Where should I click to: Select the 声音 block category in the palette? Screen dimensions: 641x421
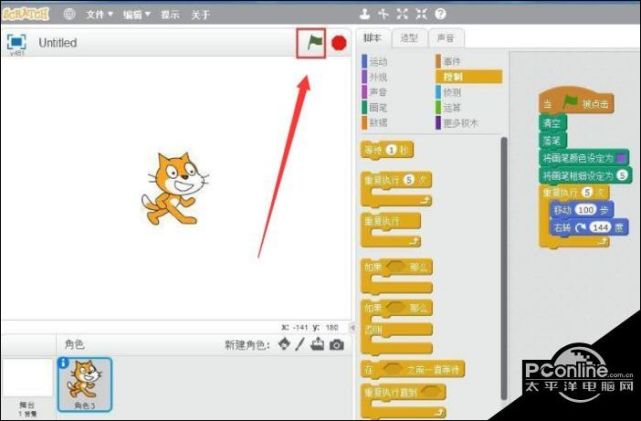coord(374,92)
